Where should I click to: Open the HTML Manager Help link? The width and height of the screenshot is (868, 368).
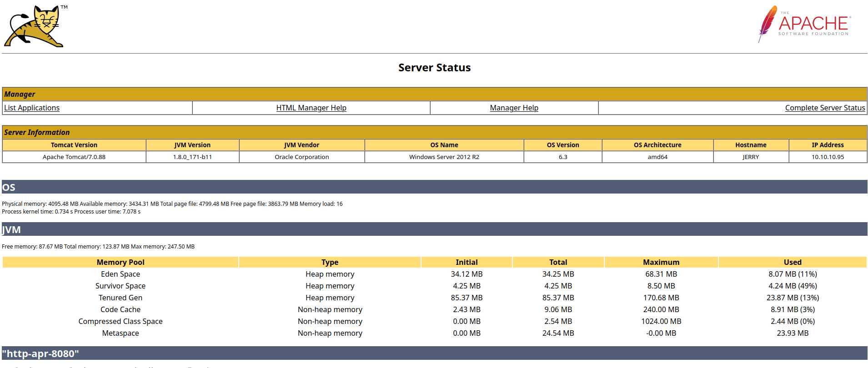pos(311,108)
